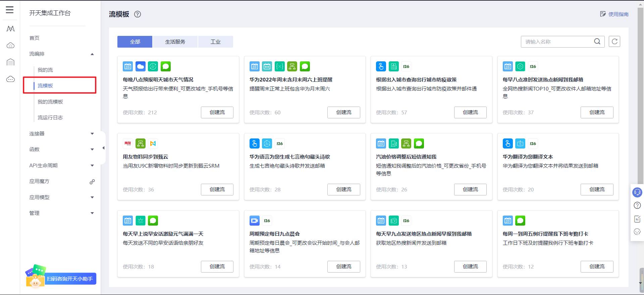The width and height of the screenshot is (644, 295).
Task: Click 创建流 for 每周一到周五例行提醒我下班考勤打卡
Action: tap(597, 267)
